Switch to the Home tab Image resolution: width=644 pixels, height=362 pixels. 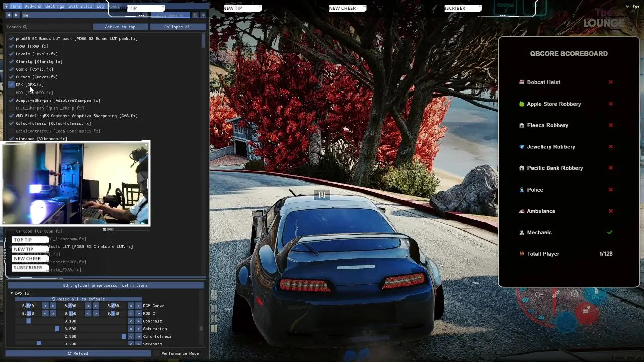point(16,6)
